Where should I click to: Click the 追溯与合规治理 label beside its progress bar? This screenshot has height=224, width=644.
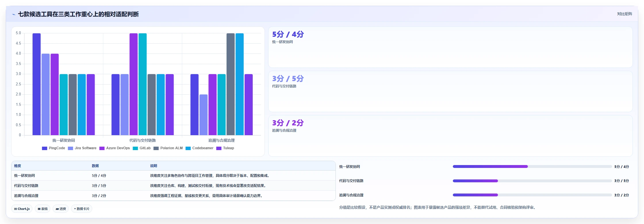click(x=351, y=195)
